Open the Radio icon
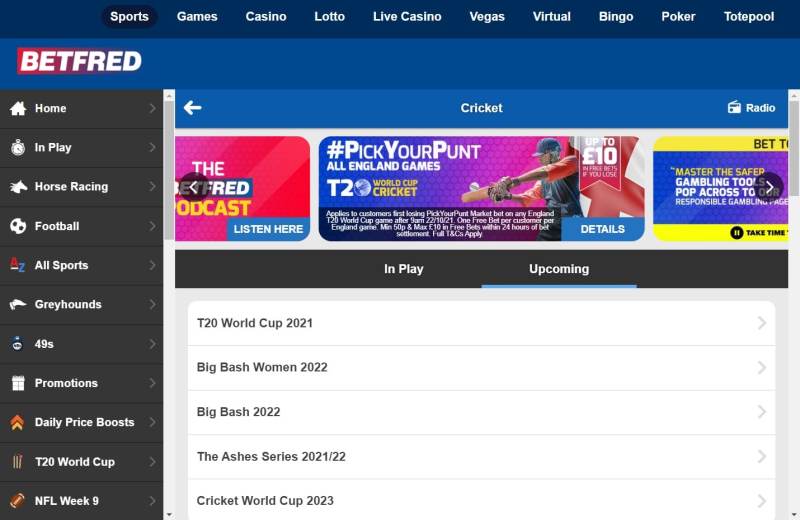800x520 pixels. pos(735,108)
